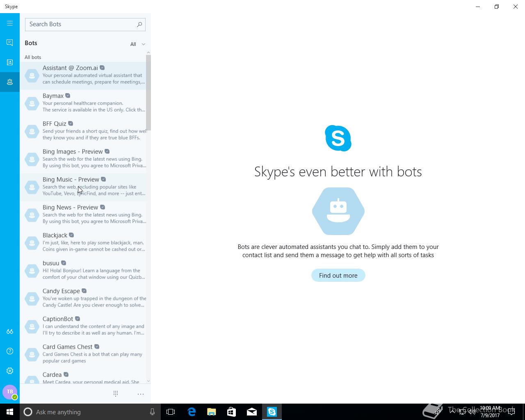Open the Action Center notification icon
525x420 pixels.
click(x=511, y=412)
